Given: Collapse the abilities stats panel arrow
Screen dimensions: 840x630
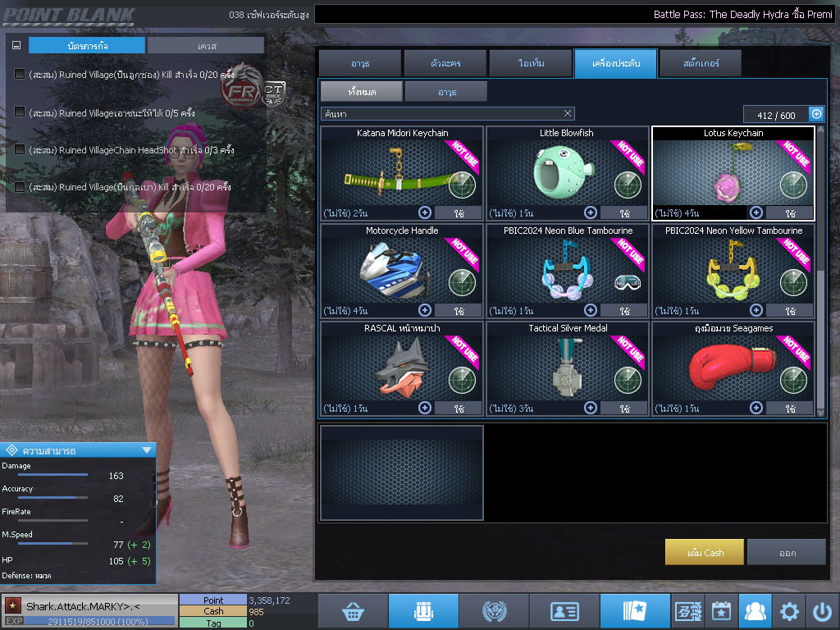Looking at the screenshot, I should [147, 450].
